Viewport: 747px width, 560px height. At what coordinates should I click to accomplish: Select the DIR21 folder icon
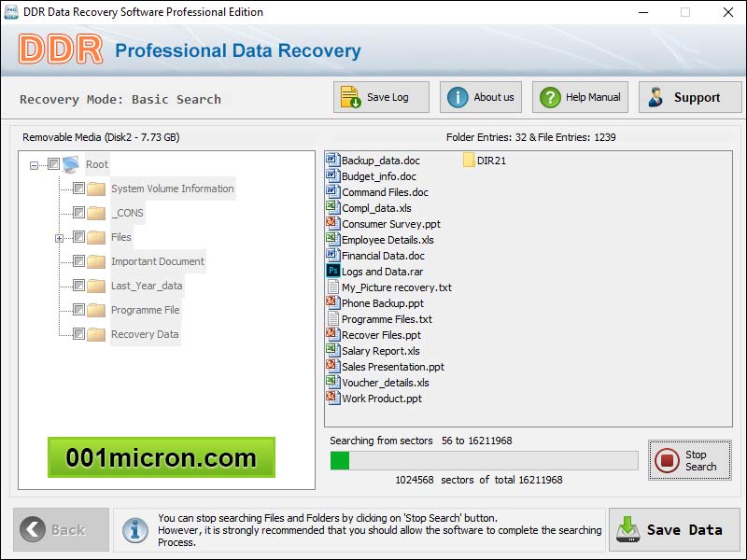click(469, 161)
